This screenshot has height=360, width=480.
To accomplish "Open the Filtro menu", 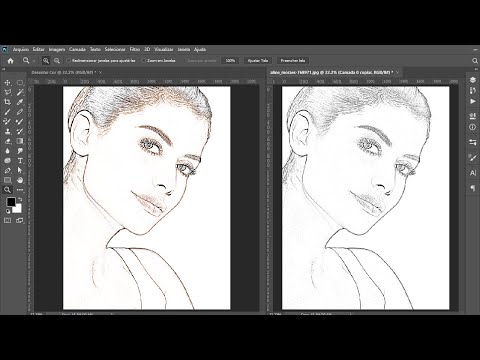I will tap(135, 49).
